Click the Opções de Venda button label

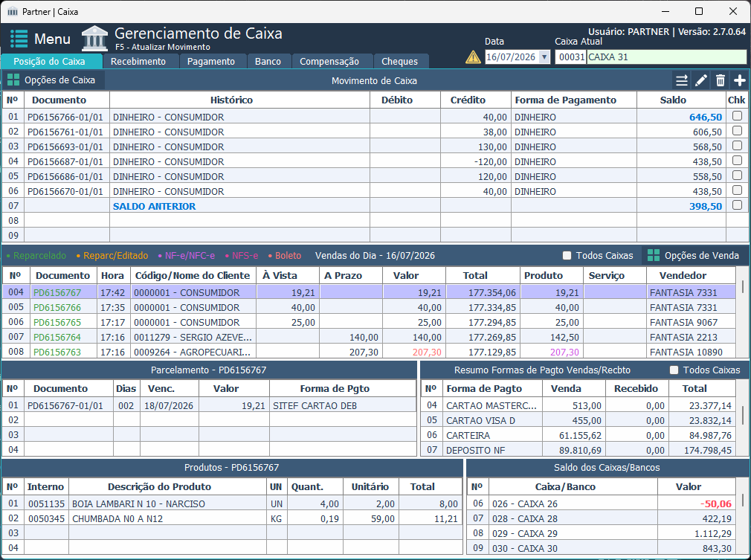[x=702, y=255]
